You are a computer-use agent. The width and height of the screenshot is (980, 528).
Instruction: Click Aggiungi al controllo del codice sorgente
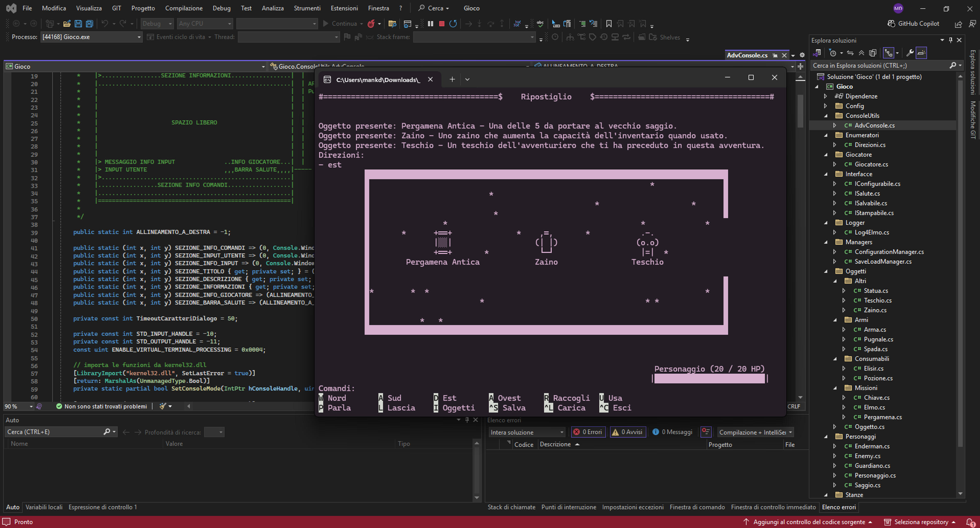(x=807, y=522)
